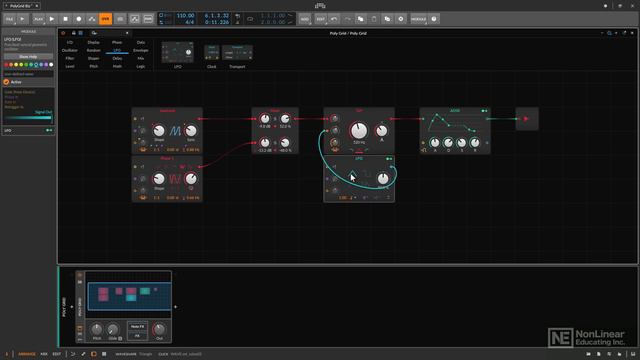
Task: Toggle the orange OVR overdub button
Action: [105, 19]
